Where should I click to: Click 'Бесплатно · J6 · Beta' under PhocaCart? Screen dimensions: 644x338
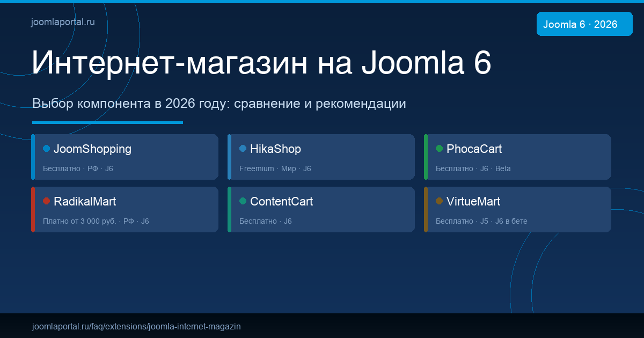tap(473, 168)
